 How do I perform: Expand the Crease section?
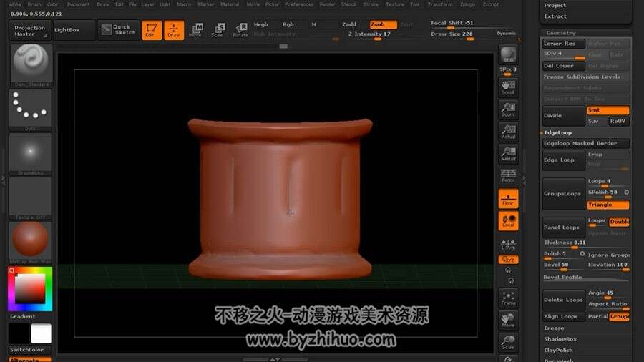554,328
